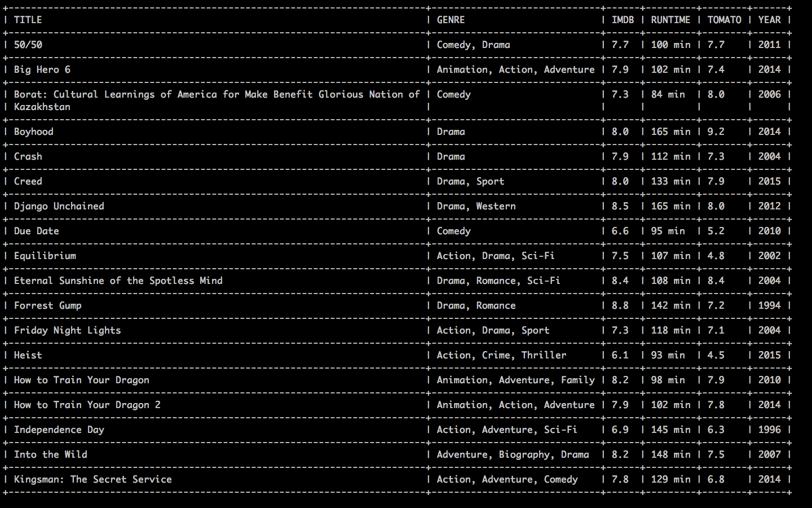Image resolution: width=812 pixels, height=508 pixels.
Task: Click IMDB rating 6.9 for Independence Day
Action: (x=620, y=430)
